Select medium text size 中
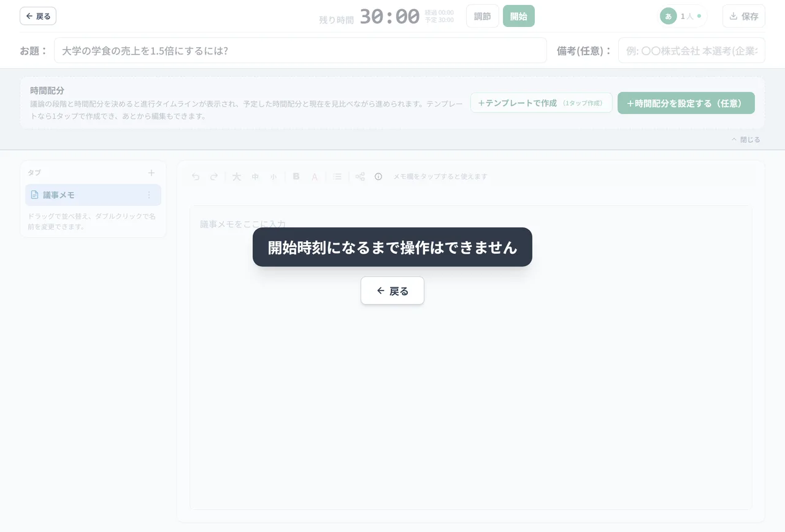This screenshot has width=785, height=532. tap(255, 177)
